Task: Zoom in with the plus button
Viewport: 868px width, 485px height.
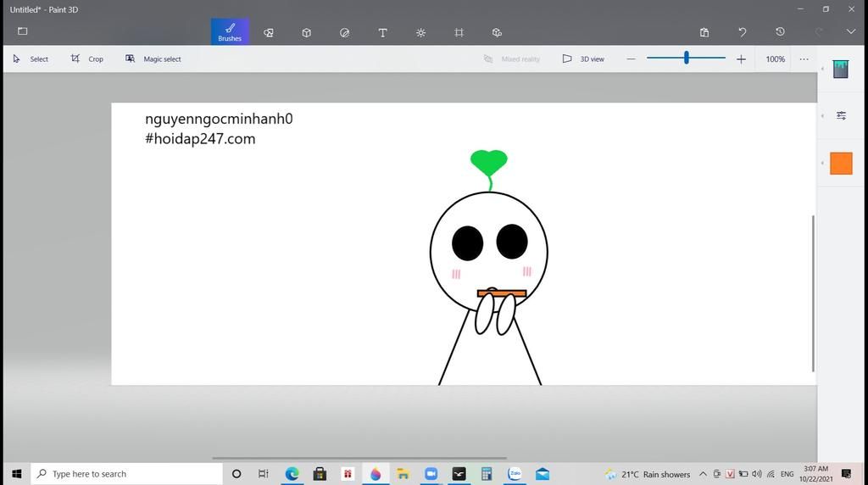Action: [741, 59]
